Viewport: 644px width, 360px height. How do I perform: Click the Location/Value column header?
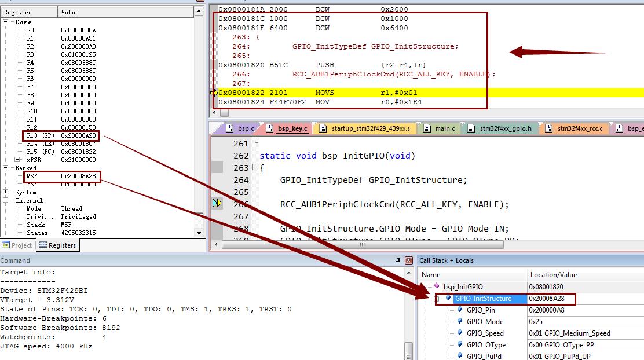coord(552,275)
